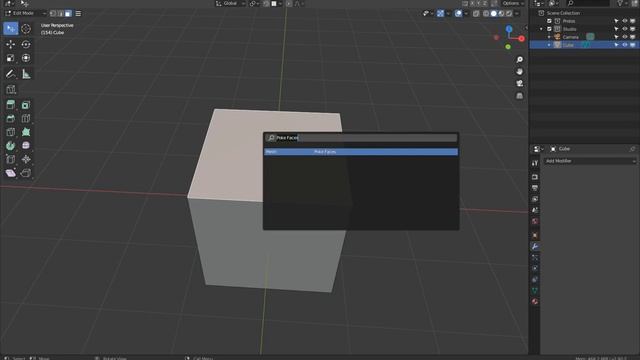Select the Annotate pencil tool

(x=11, y=74)
